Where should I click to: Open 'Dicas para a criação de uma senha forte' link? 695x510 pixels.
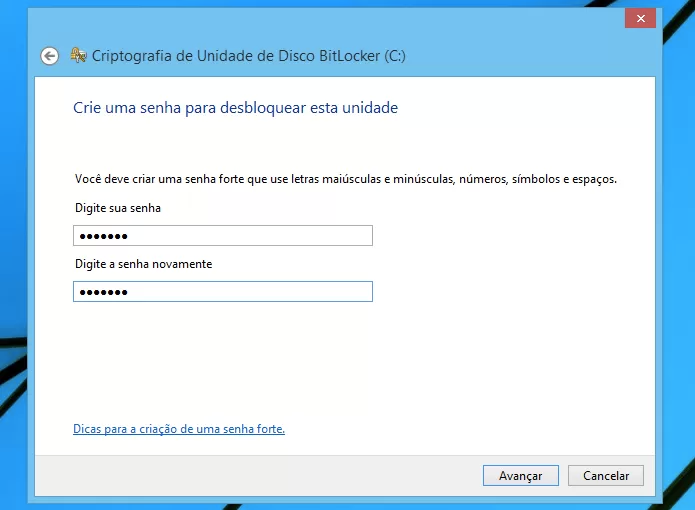pyautogui.click(x=179, y=429)
